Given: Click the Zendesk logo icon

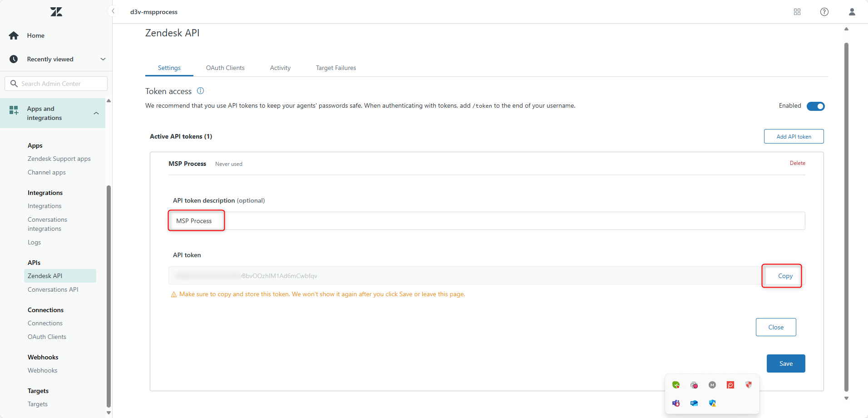Looking at the screenshot, I should [56, 12].
